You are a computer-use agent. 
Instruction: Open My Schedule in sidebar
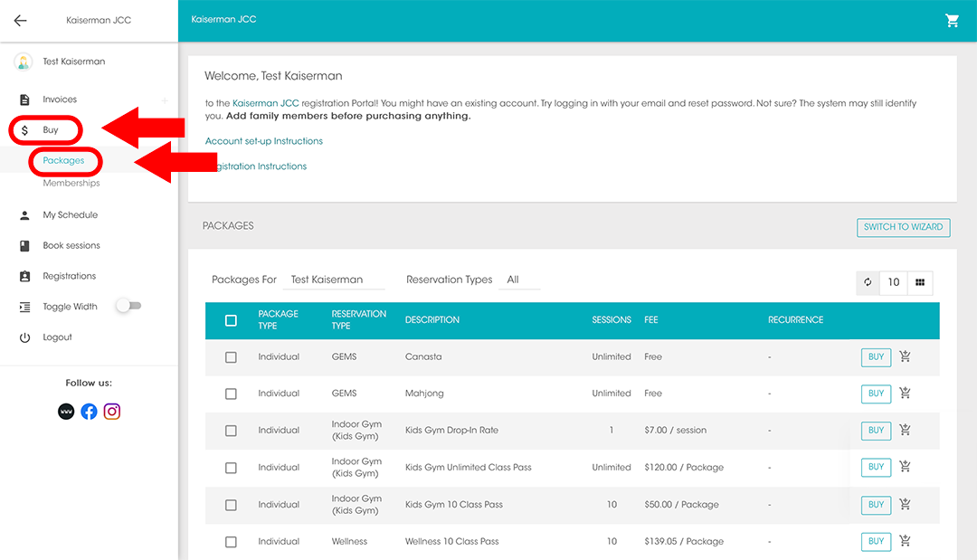[70, 215]
